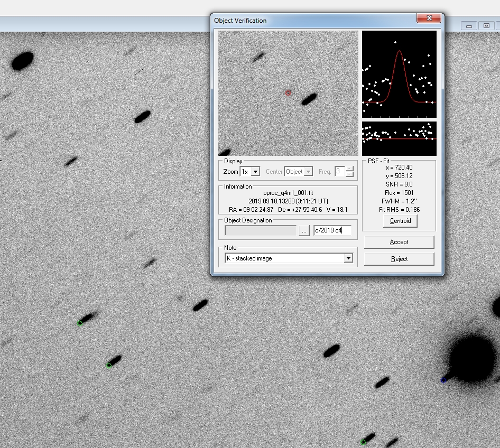Close the Object Verification dialog
Screen dimensions: 500x448
pyautogui.click(x=429, y=18)
